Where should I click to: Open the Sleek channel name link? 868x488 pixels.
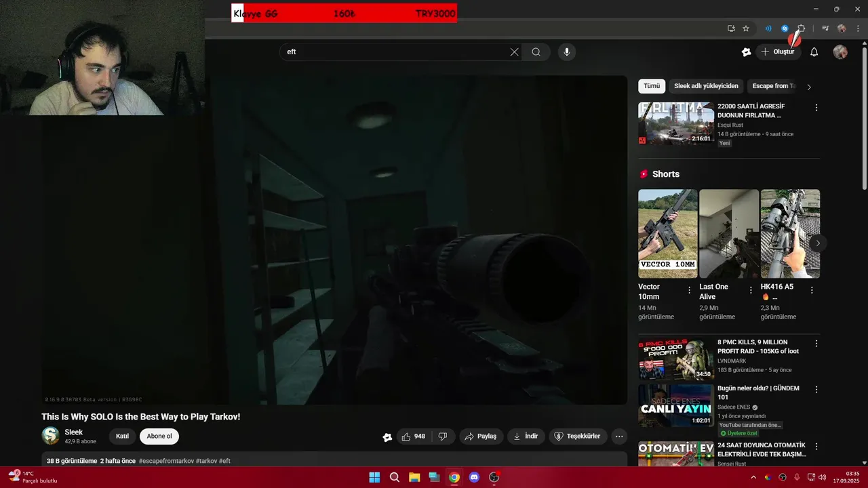coord(73,432)
